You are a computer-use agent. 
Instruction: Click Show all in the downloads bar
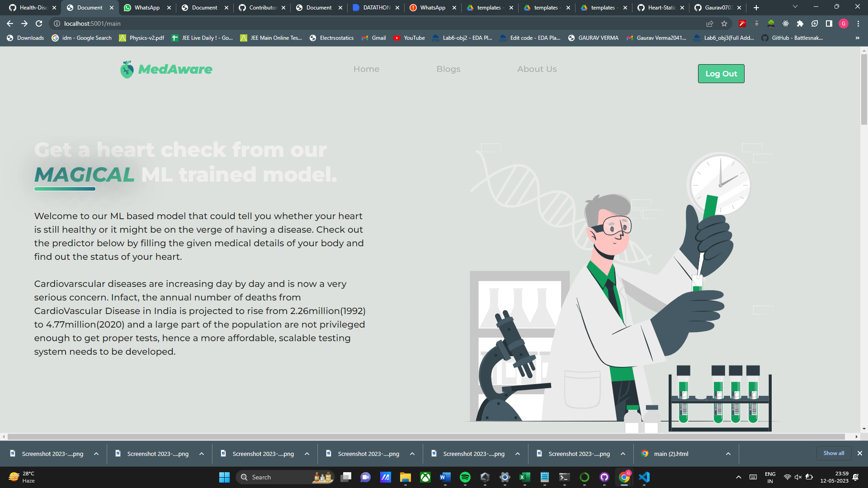[834, 453]
